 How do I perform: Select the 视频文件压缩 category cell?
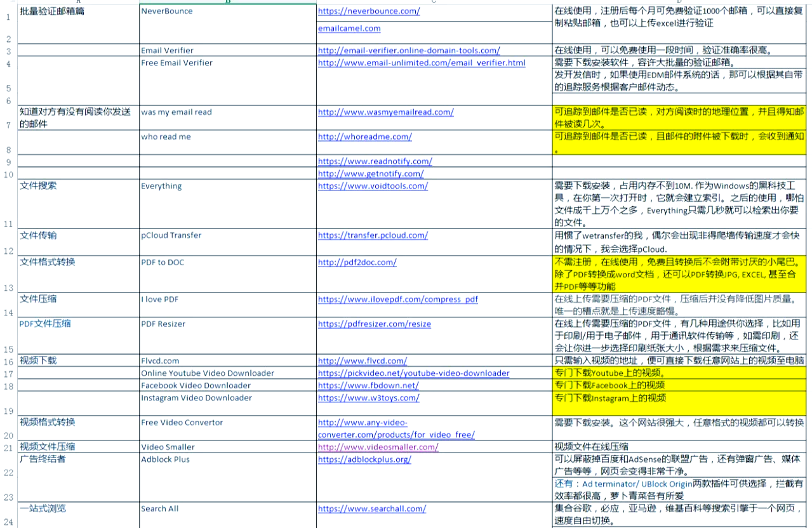pos(79,447)
